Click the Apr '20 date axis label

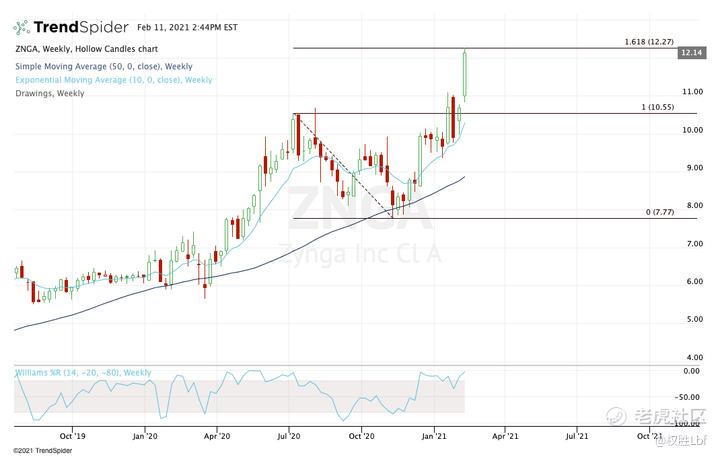217,436
